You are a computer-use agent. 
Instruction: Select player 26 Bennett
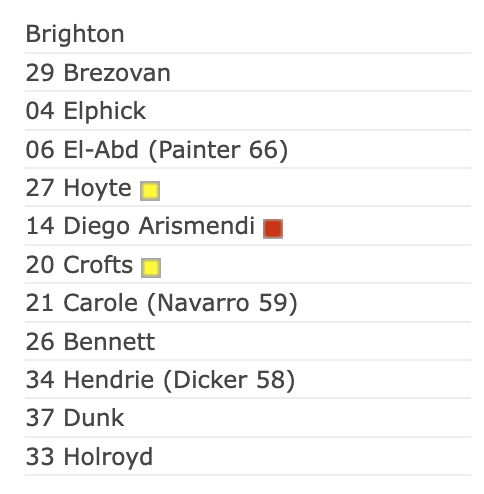90,342
